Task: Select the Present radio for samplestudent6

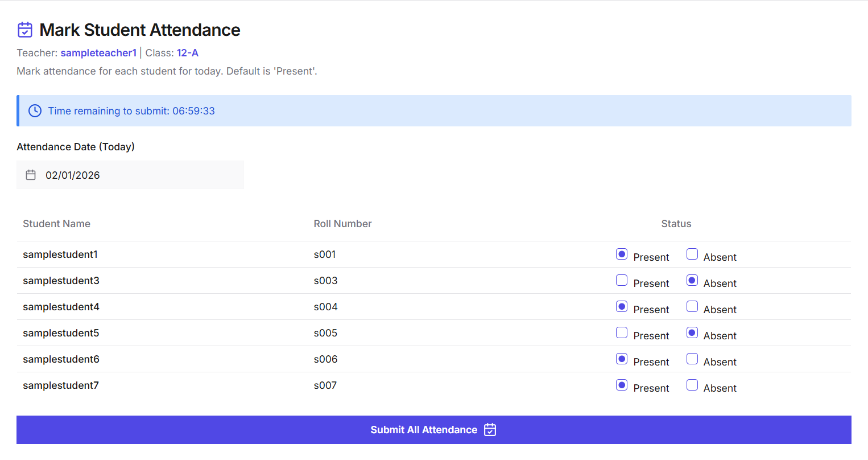Action: pos(622,359)
